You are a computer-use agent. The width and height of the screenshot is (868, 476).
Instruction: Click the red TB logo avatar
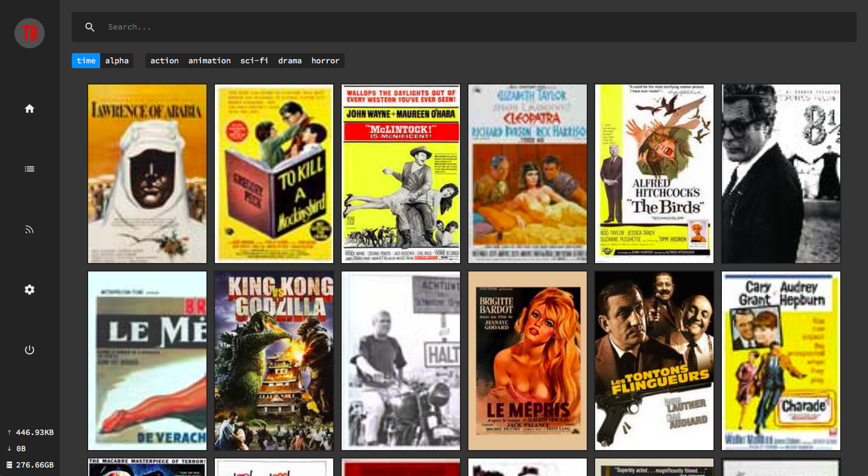point(30,33)
